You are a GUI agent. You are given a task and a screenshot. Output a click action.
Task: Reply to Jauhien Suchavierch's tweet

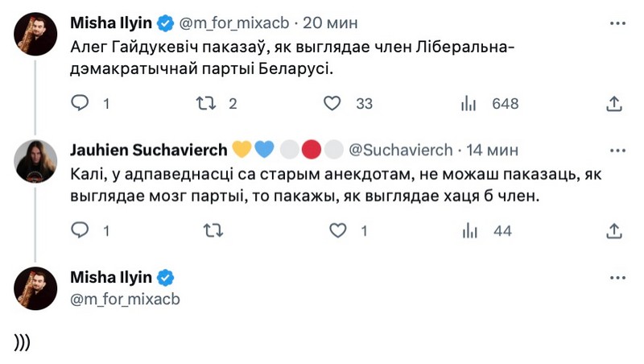(80, 231)
